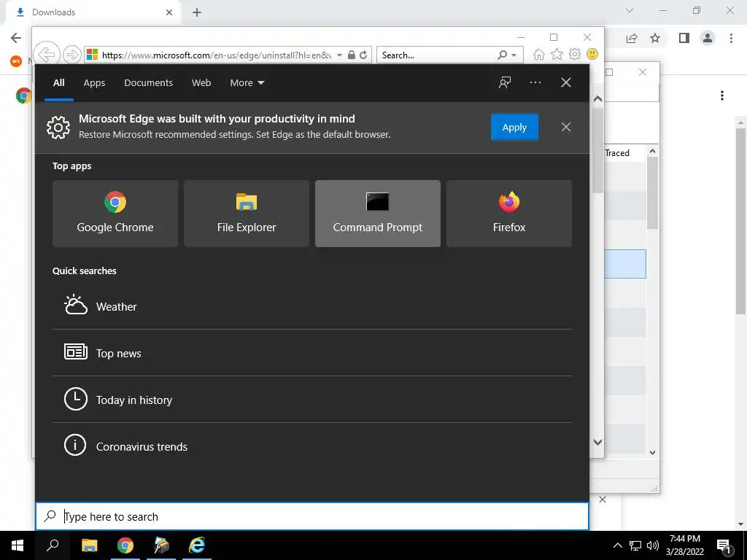Click the Traced list scroll down arrow
Image resolution: width=747 pixels, height=560 pixels.
pos(653,452)
